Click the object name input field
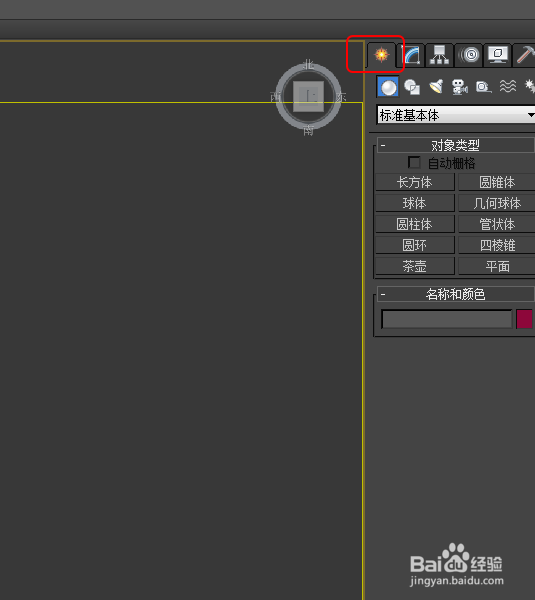Screen dimensions: 535x600 pyautogui.click(x=447, y=319)
